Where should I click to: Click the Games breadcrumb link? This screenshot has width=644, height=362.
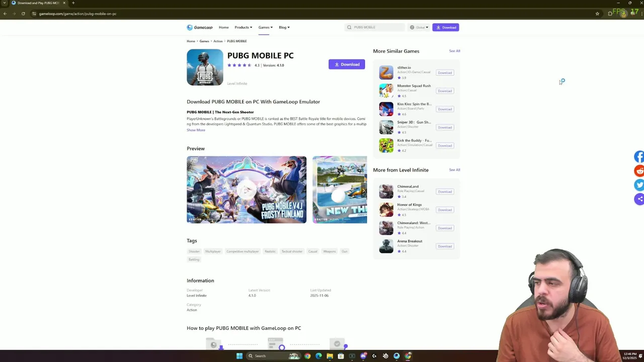204,41
